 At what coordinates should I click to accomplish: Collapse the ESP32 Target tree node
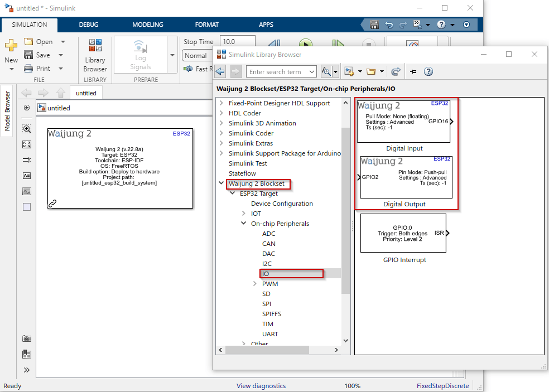(233, 193)
